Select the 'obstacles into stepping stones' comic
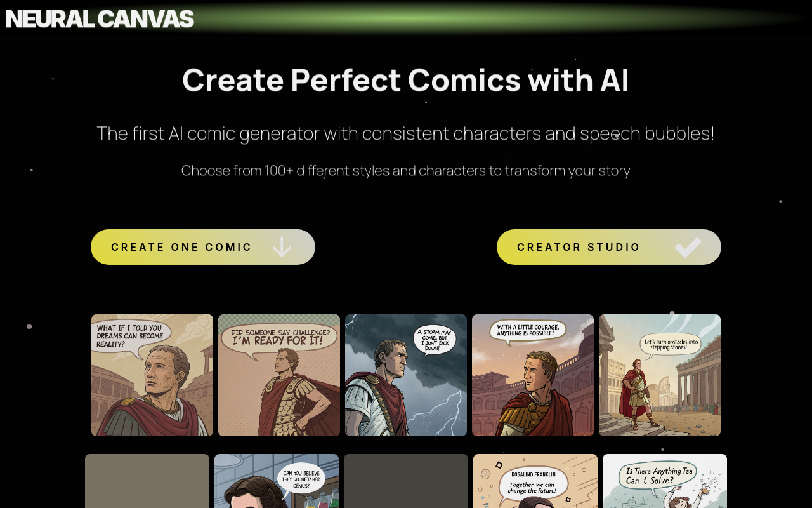This screenshot has height=508, width=812. (x=660, y=375)
